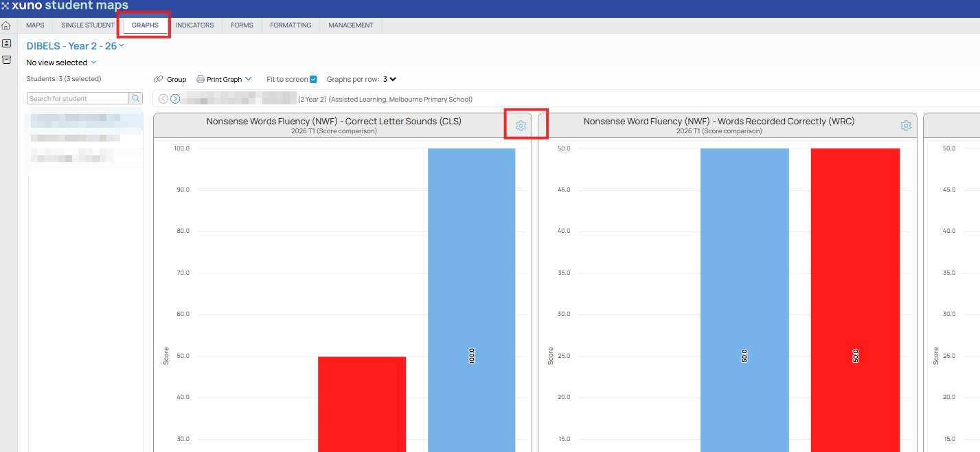
Task: Expand the Print Graph dropdown arrow
Action: pyautogui.click(x=249, y=79)
